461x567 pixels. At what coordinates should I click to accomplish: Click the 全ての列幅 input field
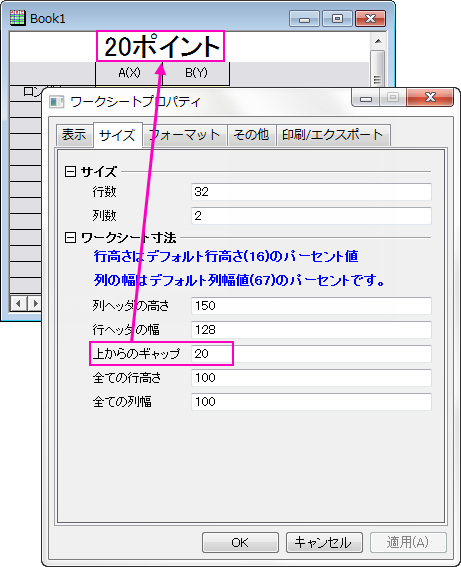click(x=311, y=402)
